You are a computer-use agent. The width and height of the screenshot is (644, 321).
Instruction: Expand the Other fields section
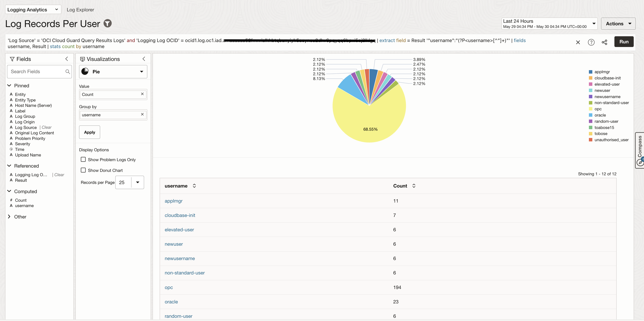click(9, 217)
